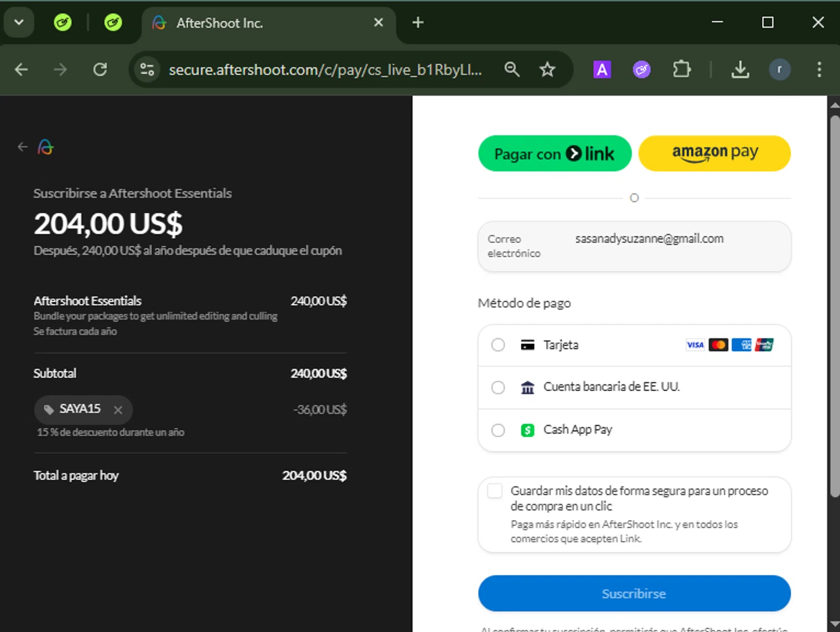Open the Extensions puzzle menu

click(x=682, y=69)
